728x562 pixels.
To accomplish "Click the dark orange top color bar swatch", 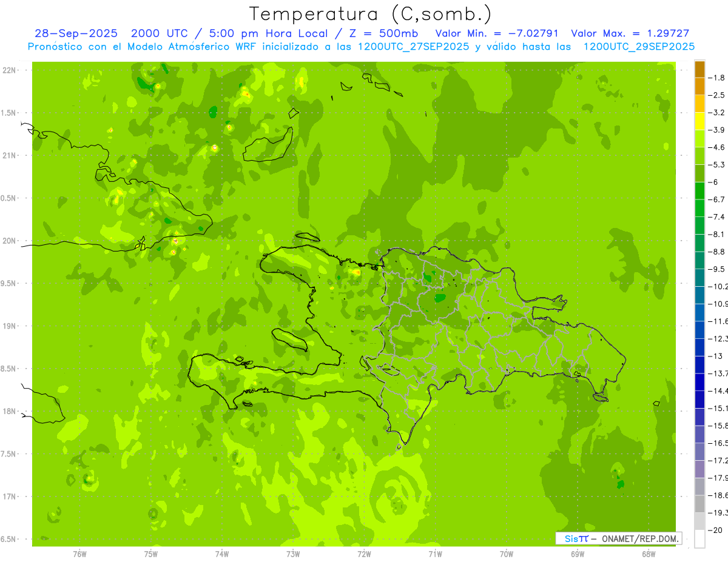I will coord(699,69).
